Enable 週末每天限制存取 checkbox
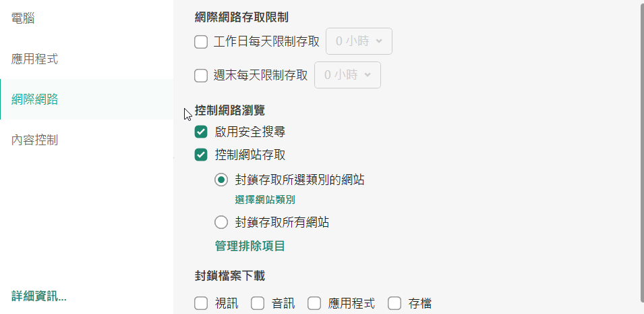The height and width of the screenshot is (314, 644). tap(201, 76)
